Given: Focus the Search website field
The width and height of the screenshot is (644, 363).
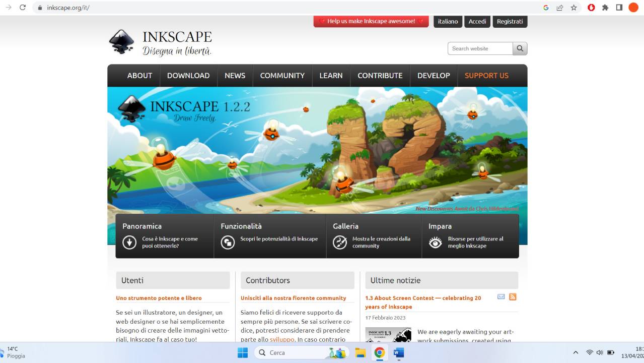Looking at the screenshot, I should 480,48.
